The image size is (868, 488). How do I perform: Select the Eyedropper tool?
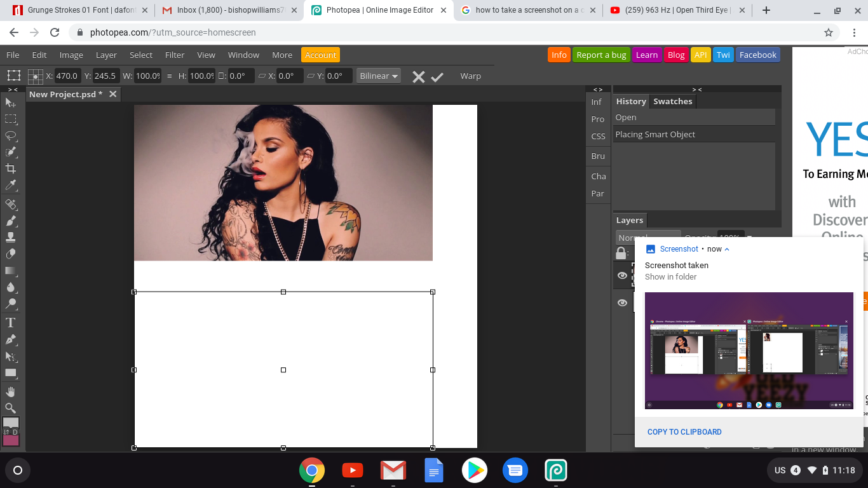[x=11, y=185]
